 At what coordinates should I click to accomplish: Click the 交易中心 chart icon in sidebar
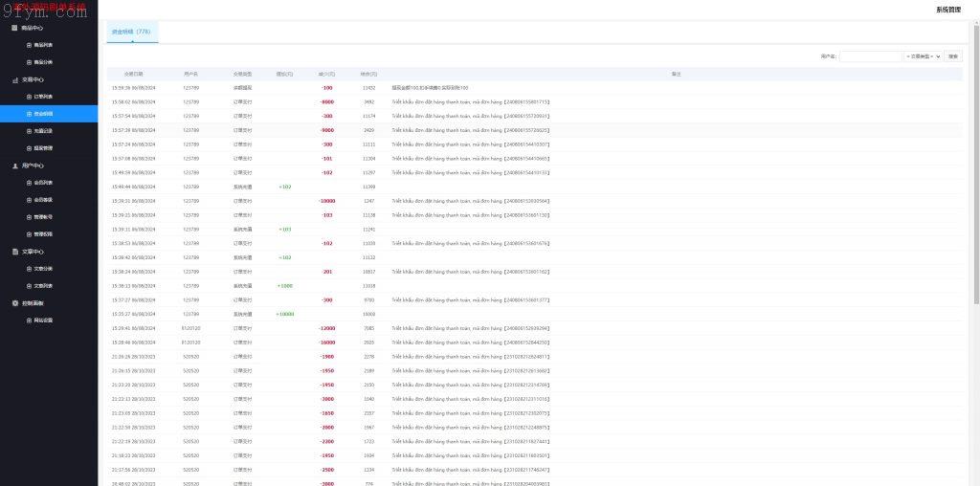click(14, 79)
